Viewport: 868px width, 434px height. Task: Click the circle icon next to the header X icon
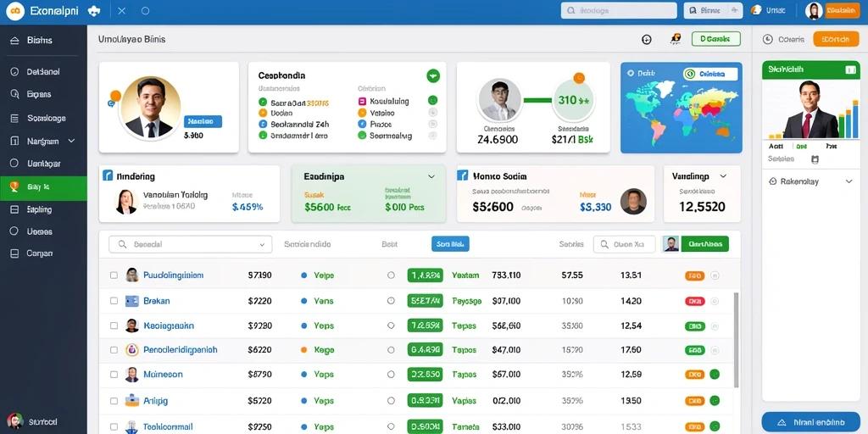(x=145, y=10)
